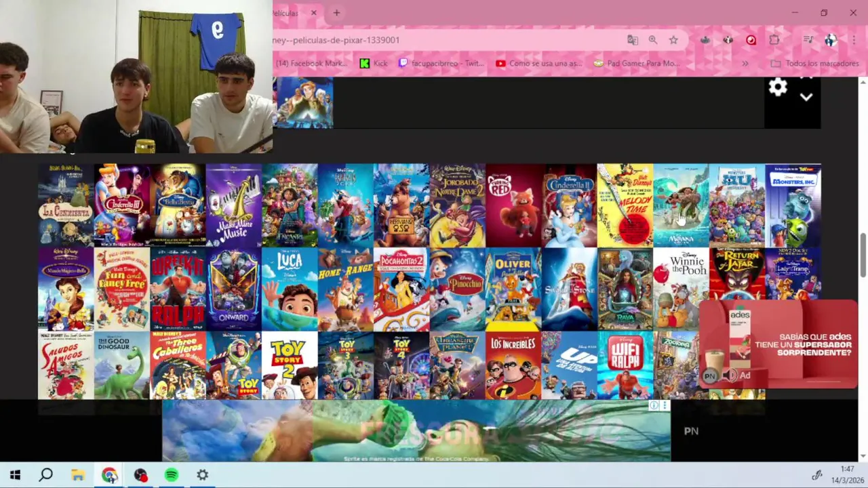Expand the hidden bookmarks overflow

745,63
